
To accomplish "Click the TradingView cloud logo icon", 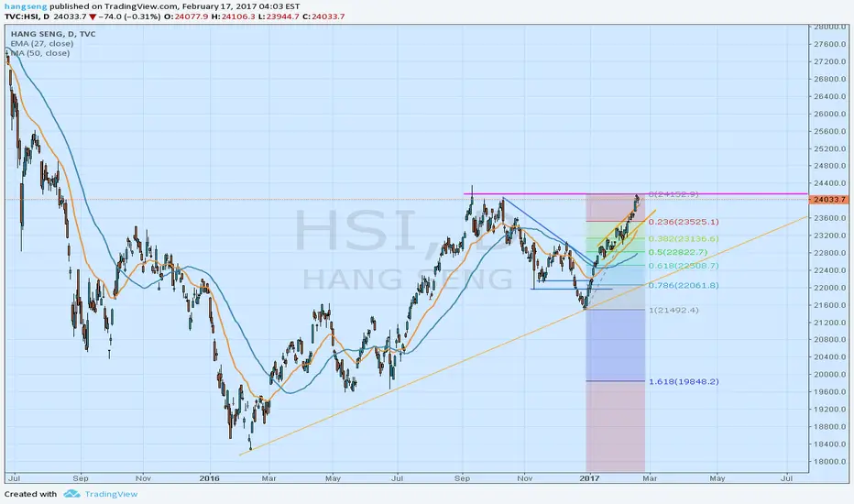I will point(71,494).
